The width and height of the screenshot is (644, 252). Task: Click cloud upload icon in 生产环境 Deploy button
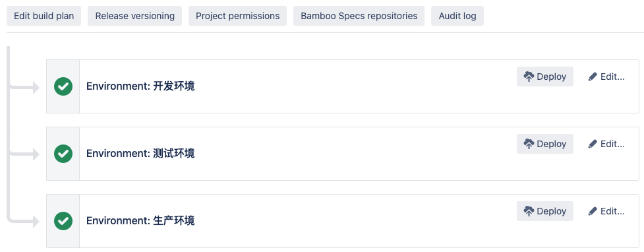click(x=529, y=211)
